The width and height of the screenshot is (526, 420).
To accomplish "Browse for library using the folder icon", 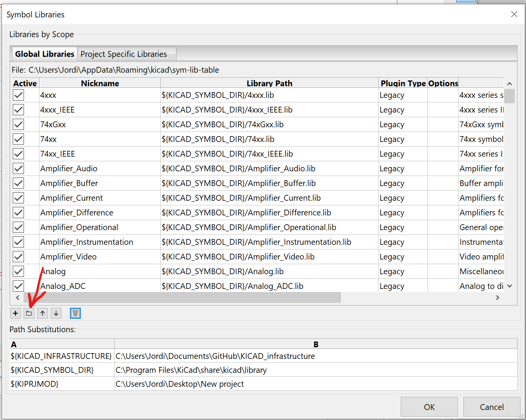I will click(x=29, y=313).
